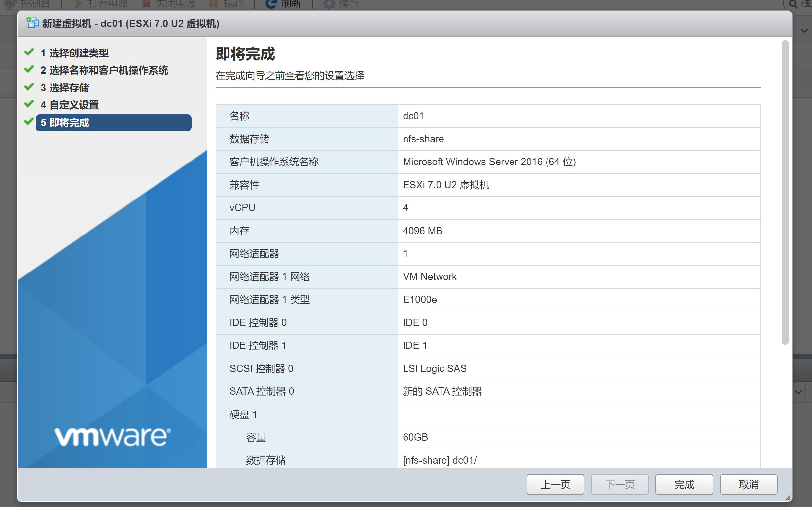Image resolution: width=812 pixels, height=507 pixels.
Task: Return to step 4 自定义设置
Action: click(74, 105)
